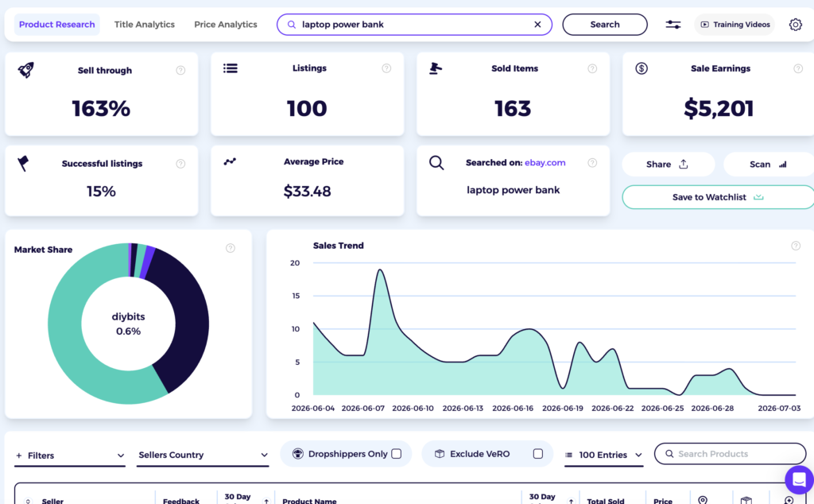Click the Save to Watchlist button
Viewport: 814px width, 504px height.
coord(718,197)
